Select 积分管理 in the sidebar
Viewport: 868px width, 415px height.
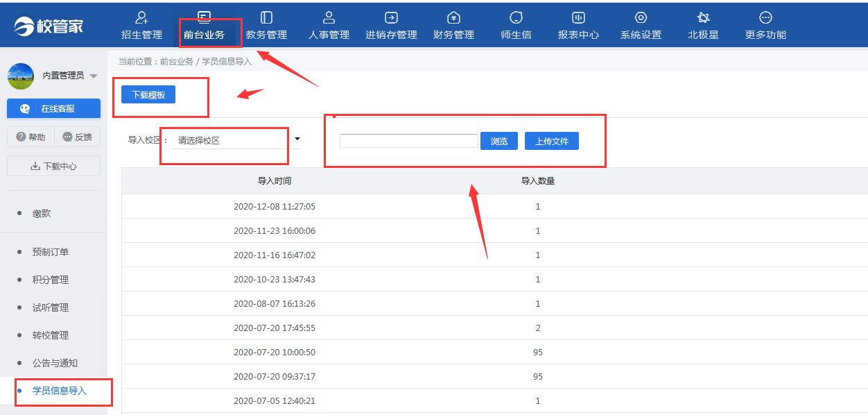point(51,280)
